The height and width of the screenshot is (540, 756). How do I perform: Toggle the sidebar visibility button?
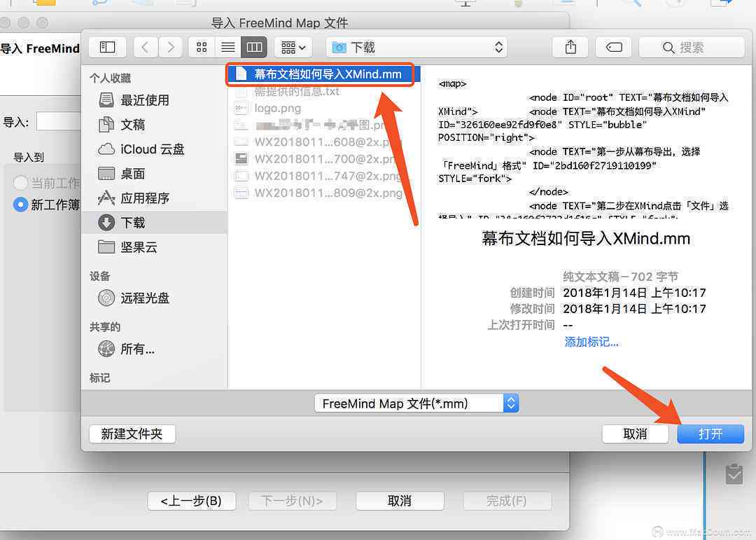108,48
